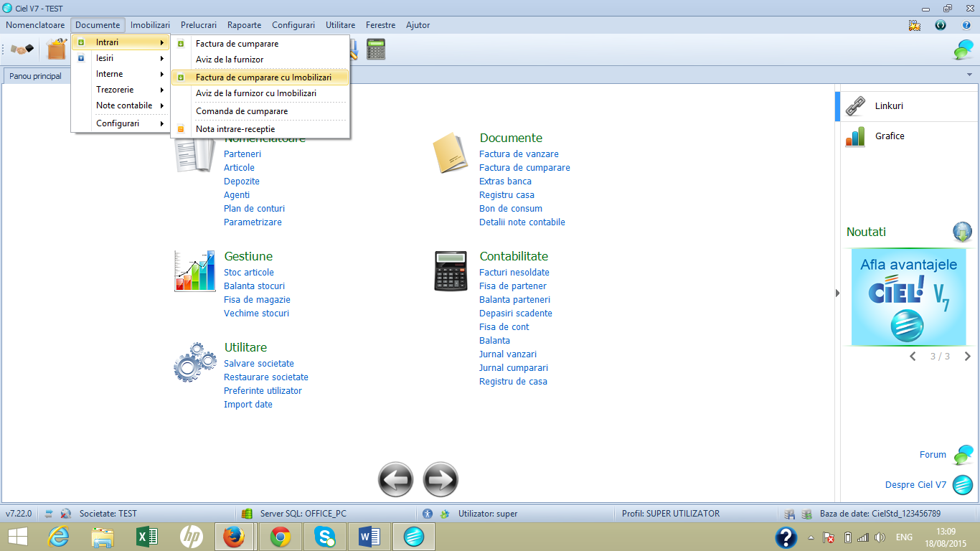Open the Import date link
Screen dimensions: 980x551
point(248,405)
